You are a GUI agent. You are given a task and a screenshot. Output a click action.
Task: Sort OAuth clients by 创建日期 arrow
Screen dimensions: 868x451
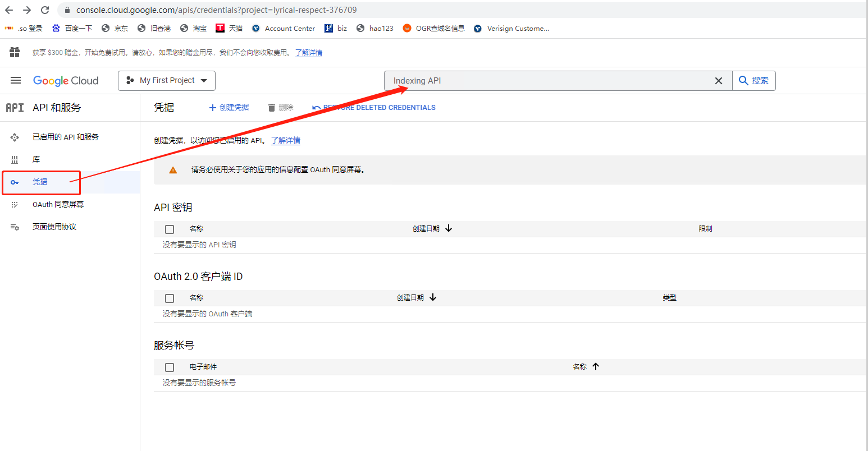pos(433,297)
